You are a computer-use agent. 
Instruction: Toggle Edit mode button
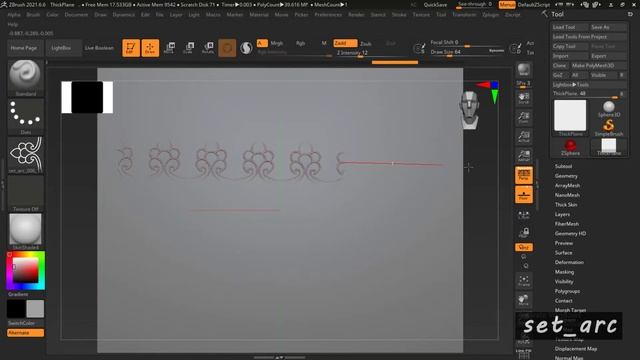(131, 48)
